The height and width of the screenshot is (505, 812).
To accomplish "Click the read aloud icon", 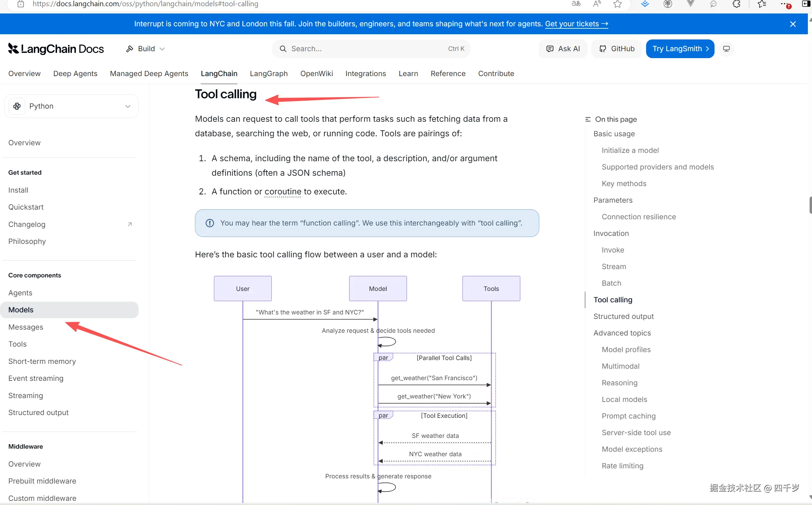I will pyautogui.click(x=597, y=4).
